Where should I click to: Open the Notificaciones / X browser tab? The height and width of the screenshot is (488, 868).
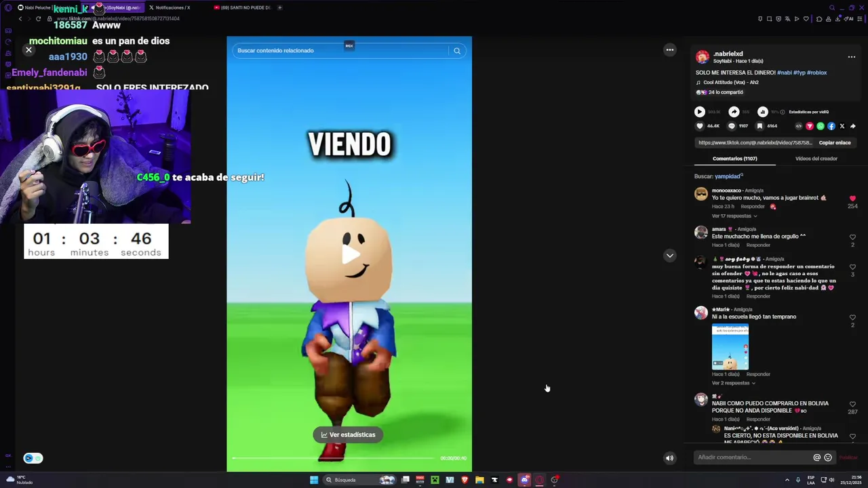coord(173,7)
